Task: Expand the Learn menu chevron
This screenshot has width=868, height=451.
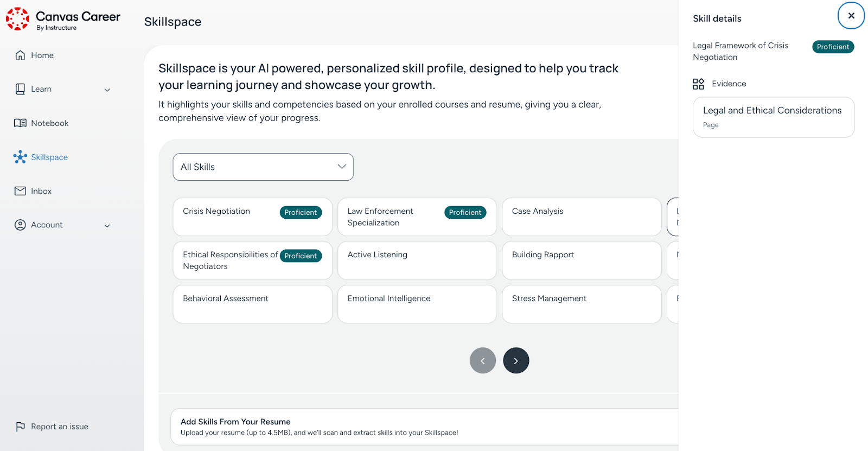Action: pos(107,90)
